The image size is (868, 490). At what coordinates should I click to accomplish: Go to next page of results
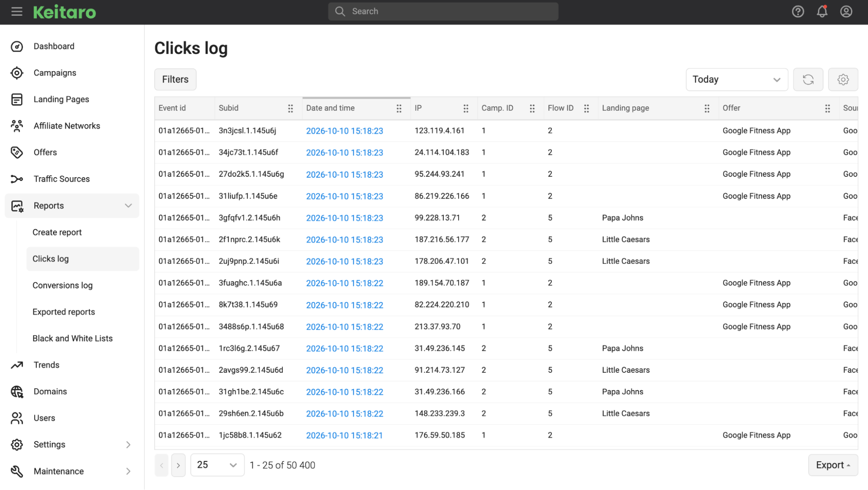pos(178,465)
